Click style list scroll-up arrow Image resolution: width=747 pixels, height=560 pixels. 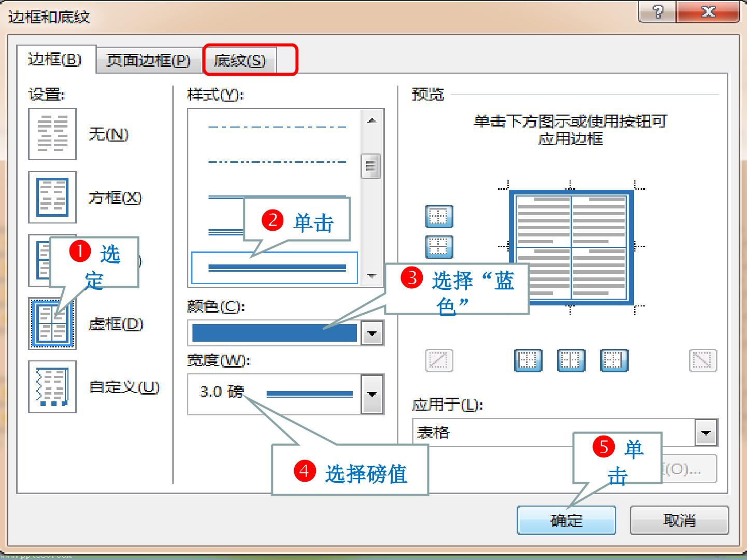pos(371,121)
